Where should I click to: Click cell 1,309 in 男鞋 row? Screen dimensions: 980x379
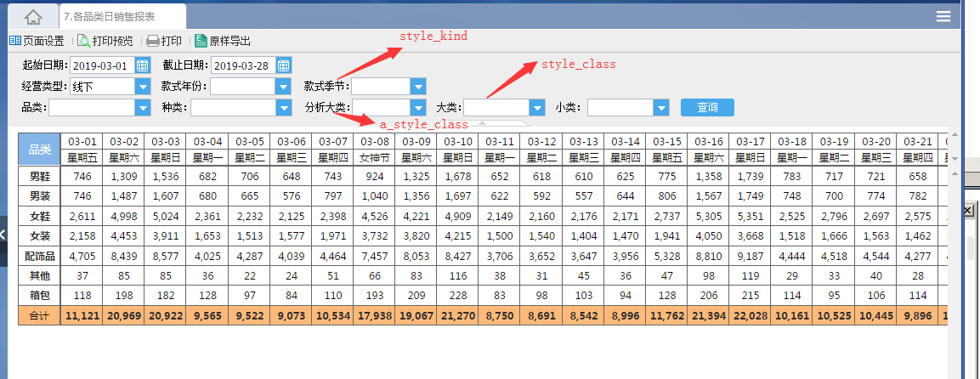tap(123, 176)
